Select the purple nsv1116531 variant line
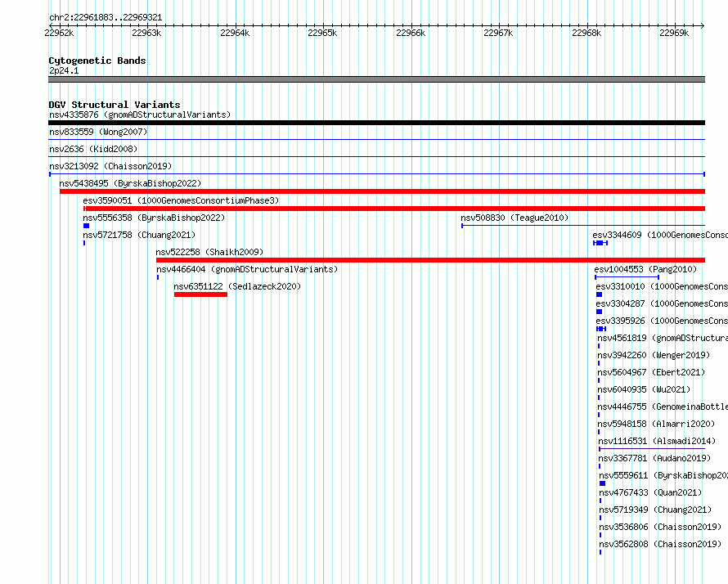The image size is (728, 584). click(652, 449)
